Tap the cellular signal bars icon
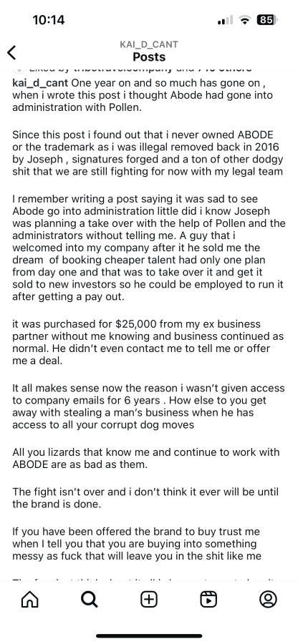 point(225,20)
